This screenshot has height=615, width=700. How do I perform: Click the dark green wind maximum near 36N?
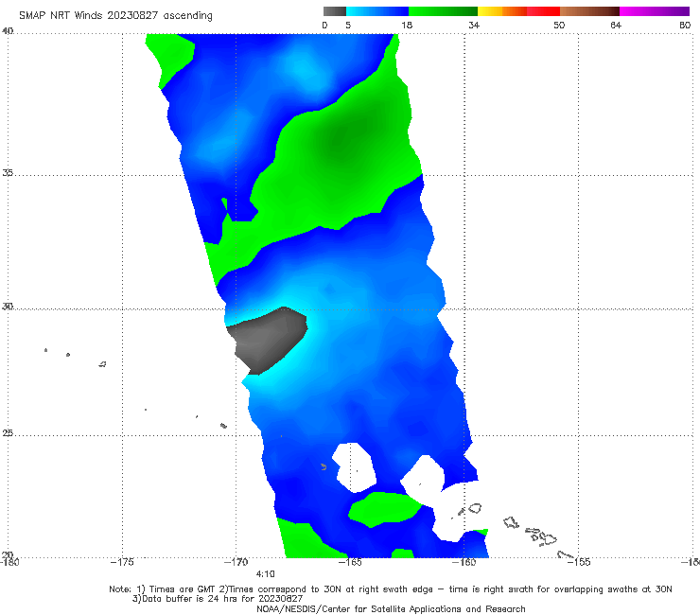pos(341,138)
